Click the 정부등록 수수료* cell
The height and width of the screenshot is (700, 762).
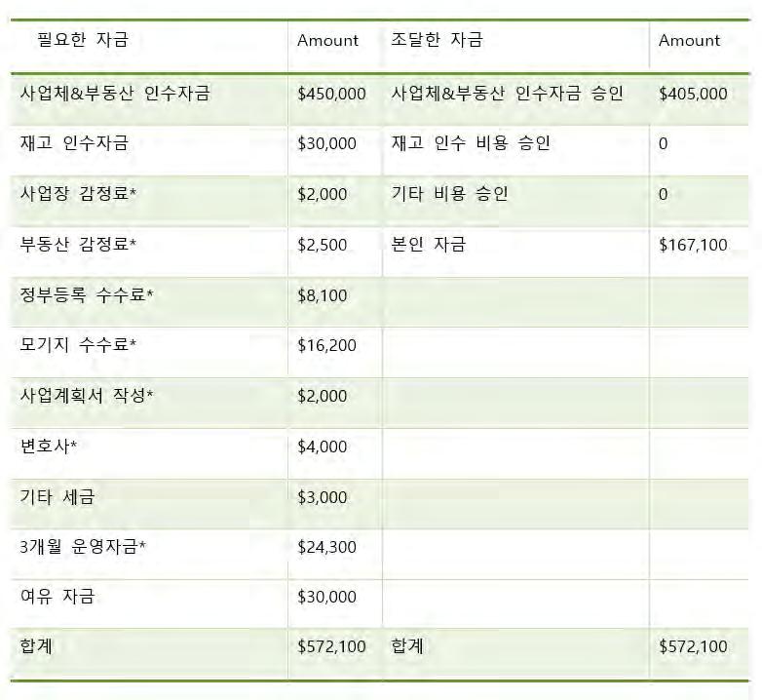(x=87, y=294)
